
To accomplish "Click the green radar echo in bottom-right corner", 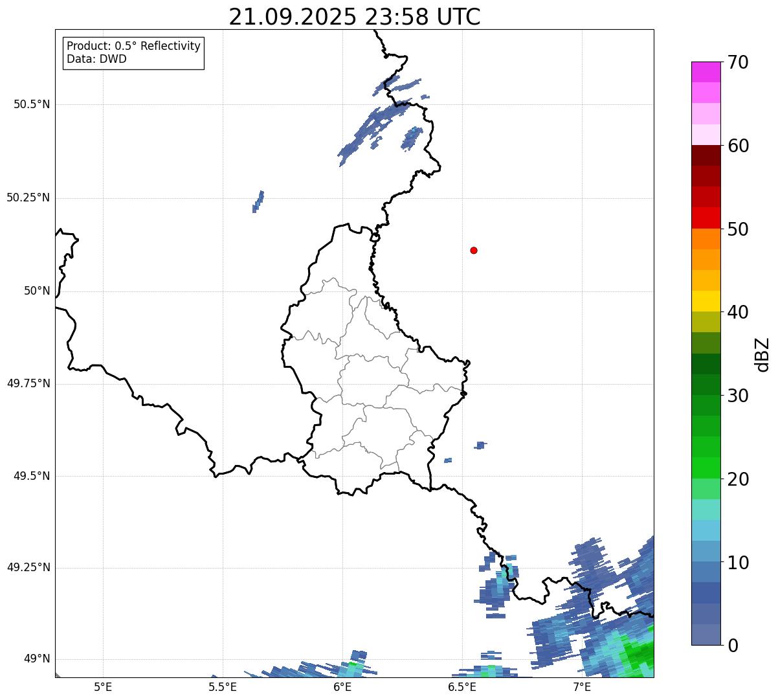I will pos(638,653).
